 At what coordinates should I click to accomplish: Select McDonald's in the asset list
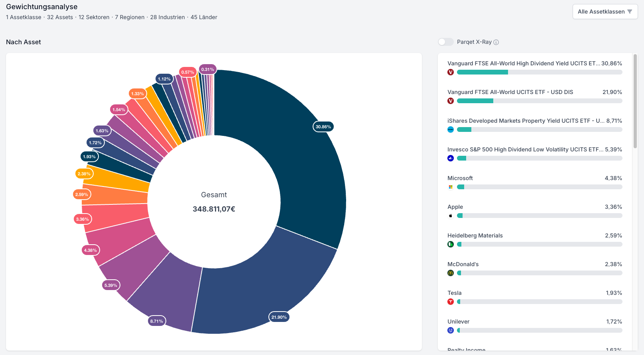463,264
